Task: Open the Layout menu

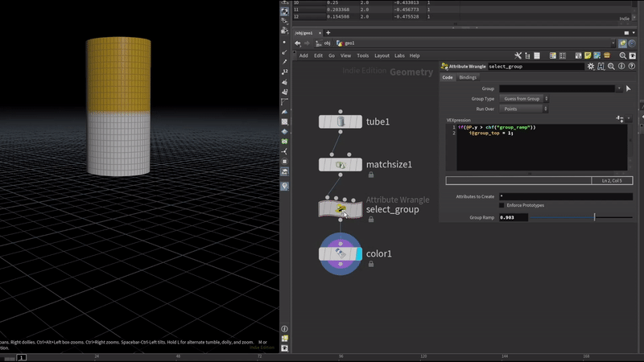Action: coord(382,56)
